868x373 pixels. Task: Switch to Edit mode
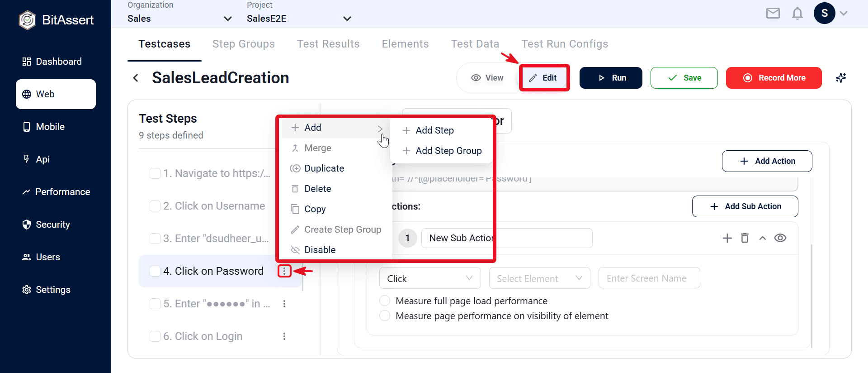coord(544,78)
